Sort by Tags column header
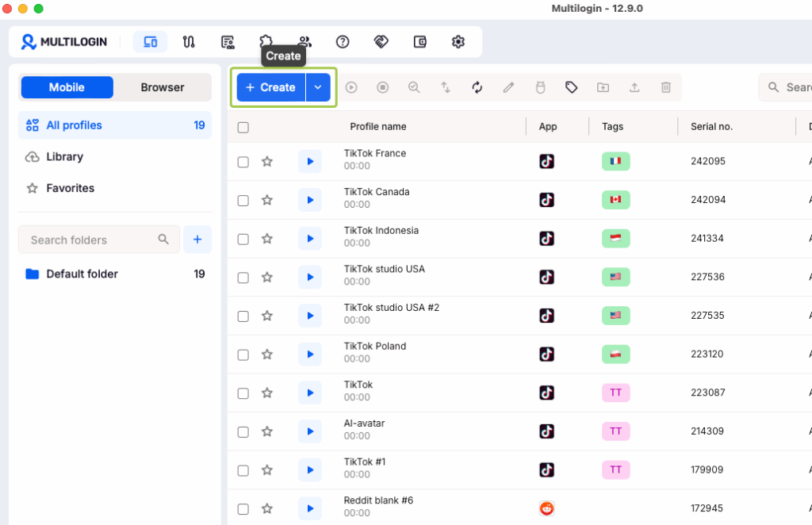 613,127
